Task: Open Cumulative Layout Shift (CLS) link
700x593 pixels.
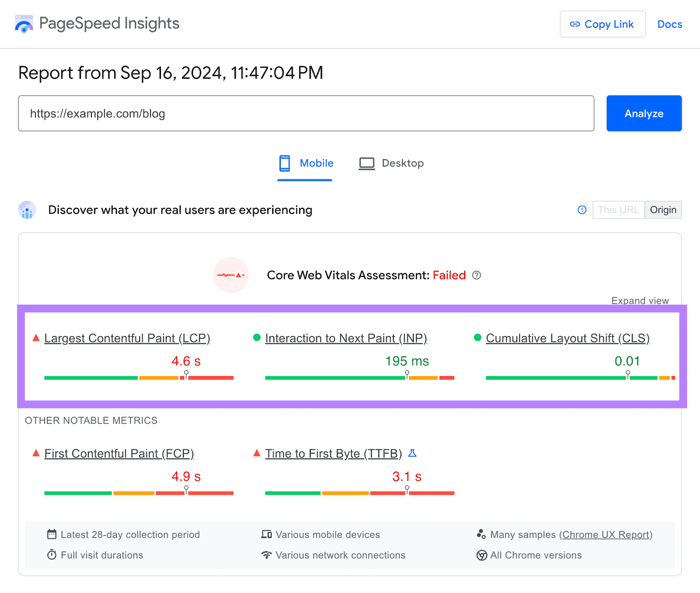Action: click(567, 338)
